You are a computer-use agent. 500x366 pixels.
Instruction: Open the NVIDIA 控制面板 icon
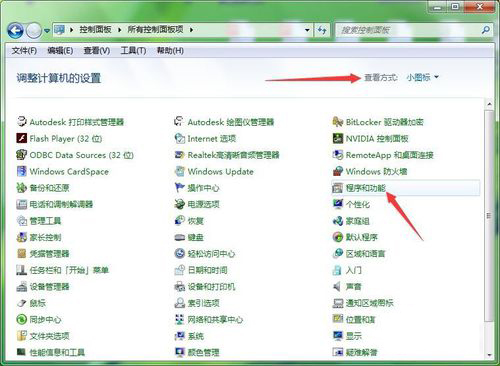coord(338,138)
